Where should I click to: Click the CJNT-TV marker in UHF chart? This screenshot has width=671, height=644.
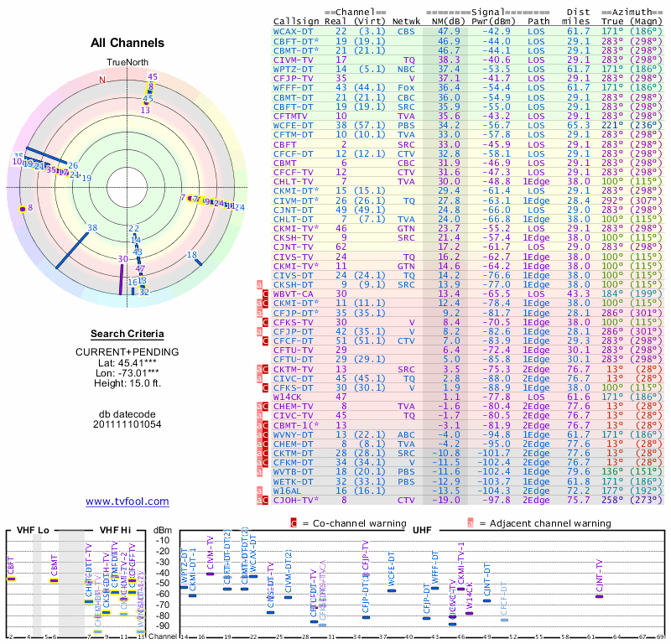point(599,595)
